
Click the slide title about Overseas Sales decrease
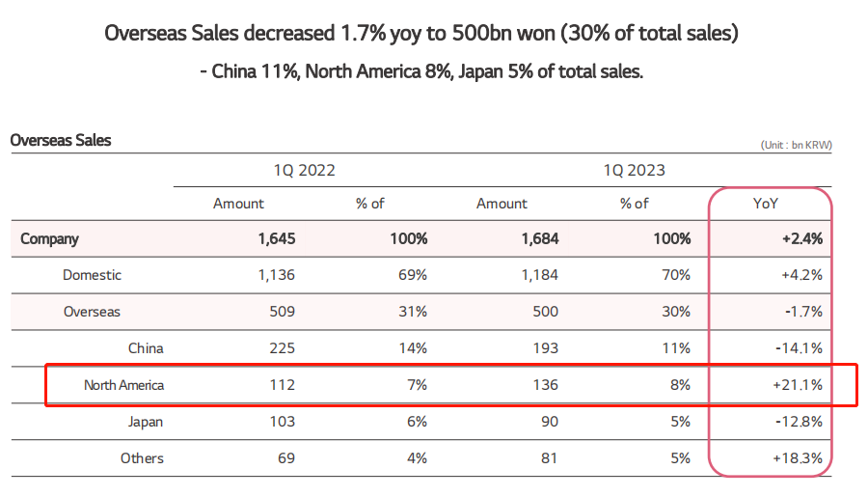point(420,35)
